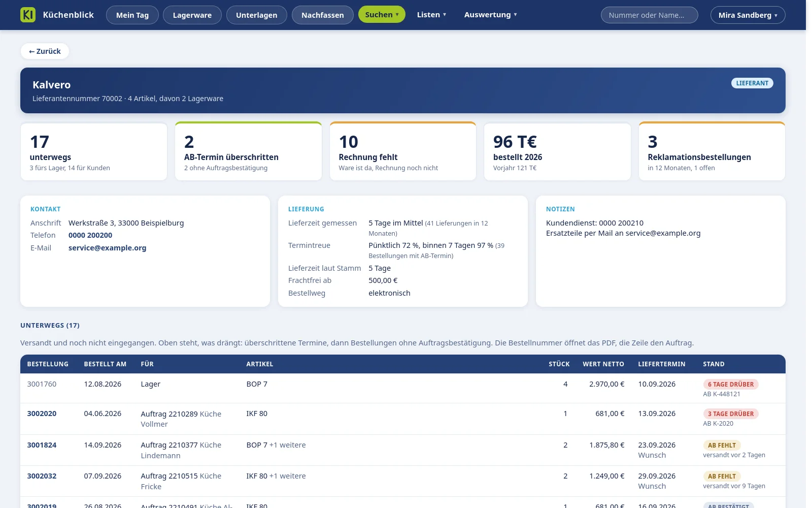
Task: Open the AB-Termin überschritten card
Action: (248, 151)
